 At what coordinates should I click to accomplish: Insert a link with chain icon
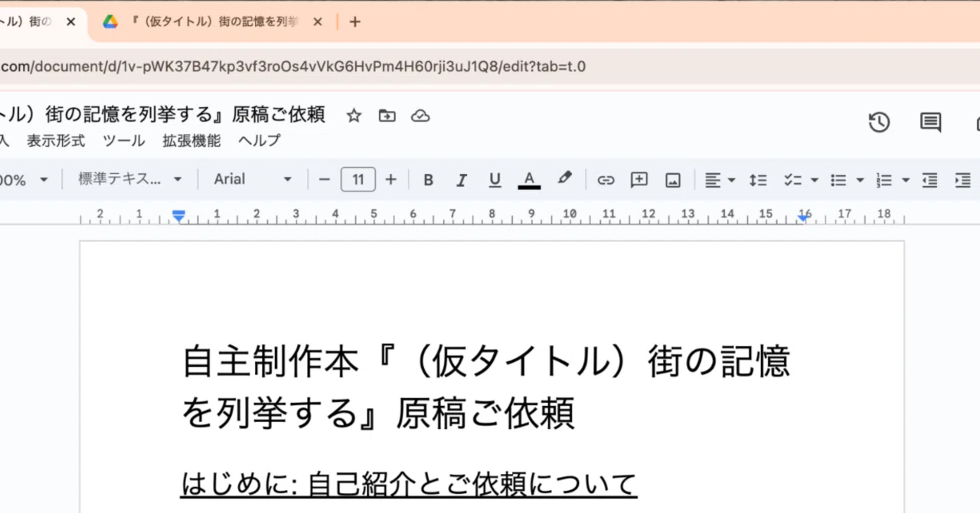[606, 180]
